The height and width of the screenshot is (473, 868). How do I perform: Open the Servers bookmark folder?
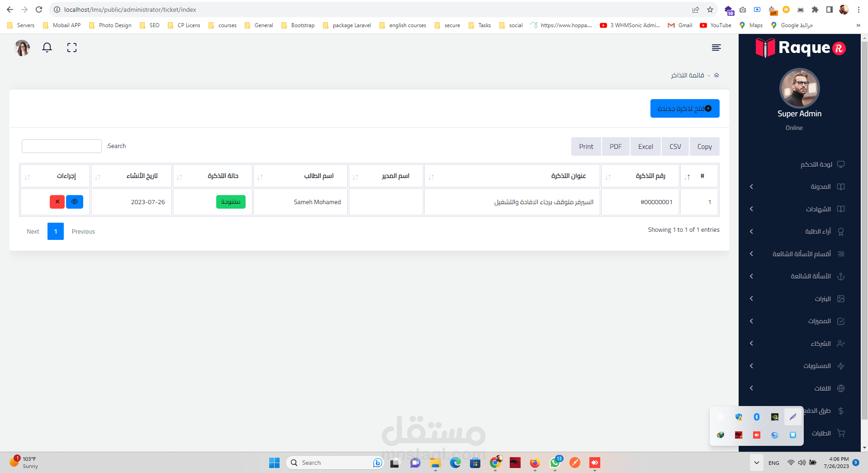click(x=21, y=25)
